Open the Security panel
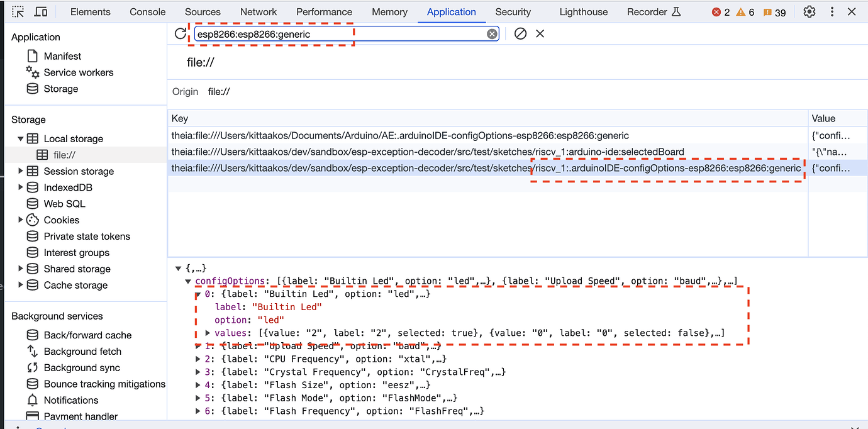This screenshot has height=429, width=868. 513,11
